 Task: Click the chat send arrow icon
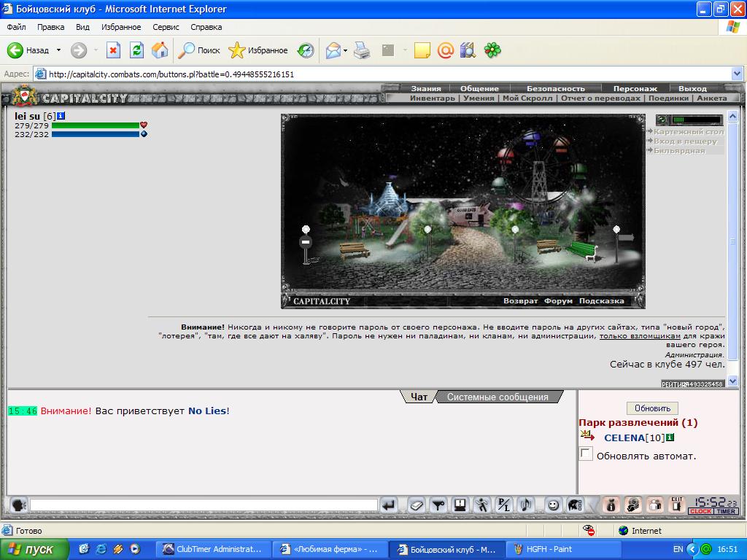(x=390, y=505)
